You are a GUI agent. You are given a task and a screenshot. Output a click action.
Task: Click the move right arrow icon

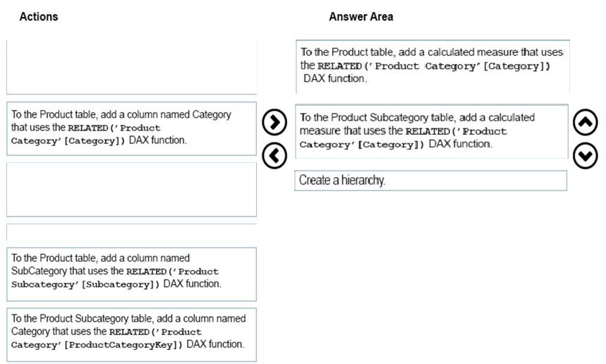pyautogui.click(x=274, y=123)
